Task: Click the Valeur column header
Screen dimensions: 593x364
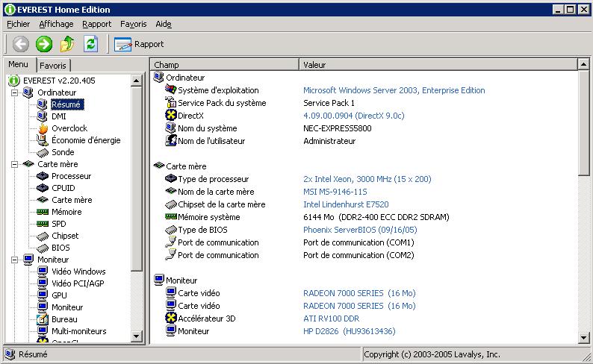Action: tap(438, 65)
